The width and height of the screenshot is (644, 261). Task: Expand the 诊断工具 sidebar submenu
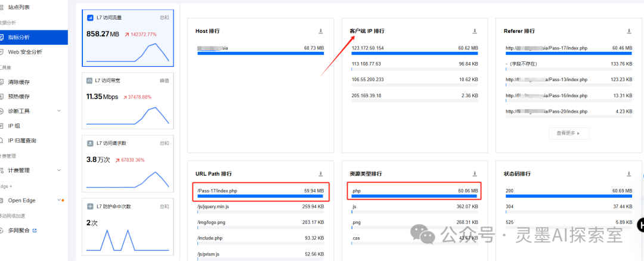click(x=58, y=111)
